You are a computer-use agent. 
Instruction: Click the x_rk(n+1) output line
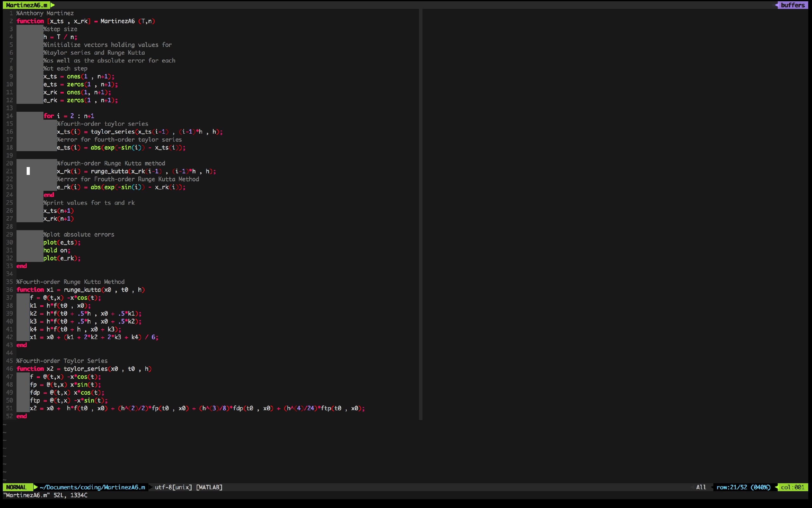[x=58, y=219]
